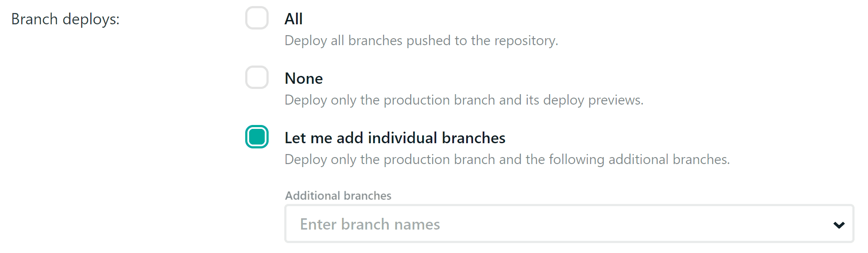Click the bold "None" option label
Image resolution: width=868 pixels, height=253 pixels.
pos(304,79)
